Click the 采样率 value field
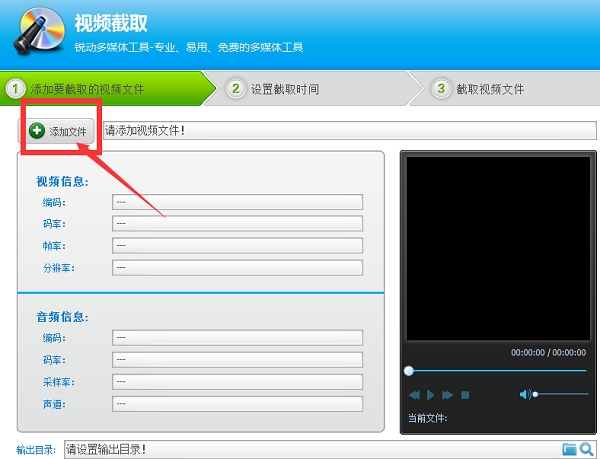Screen dimensions: 600x459 237,382
